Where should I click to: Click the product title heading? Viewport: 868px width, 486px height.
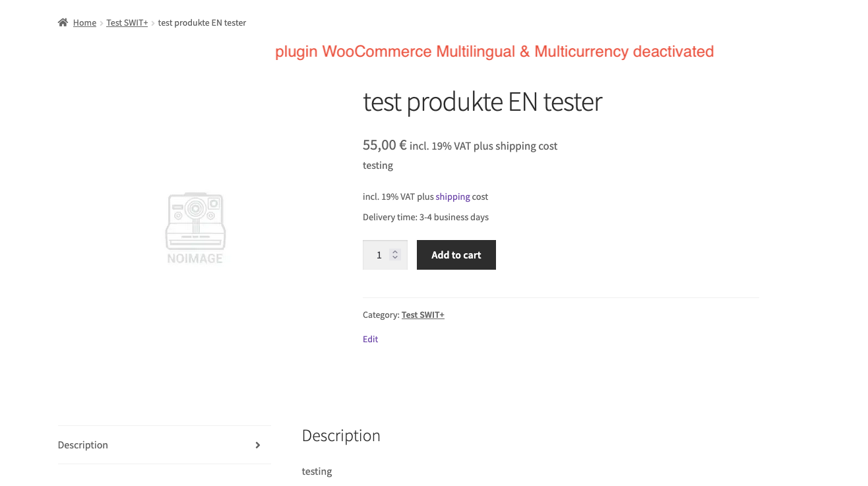(483, 102)
